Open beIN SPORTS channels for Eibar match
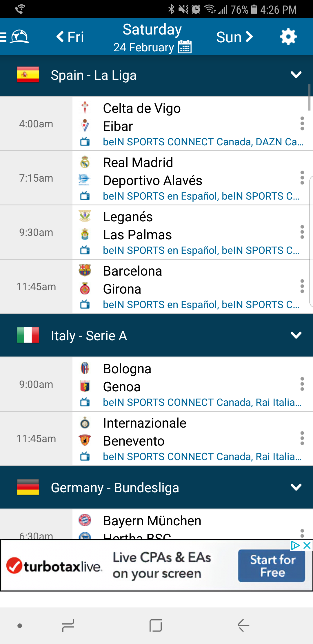Image resolution: width=313 pixels, height=644 pixels. [x=203, y=142]
